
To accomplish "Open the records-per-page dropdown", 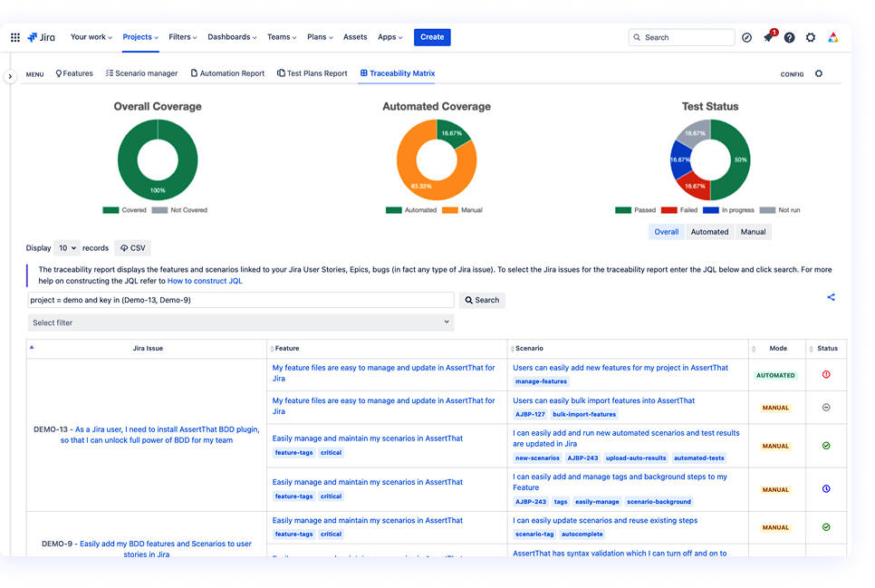I will click(66, 247).
